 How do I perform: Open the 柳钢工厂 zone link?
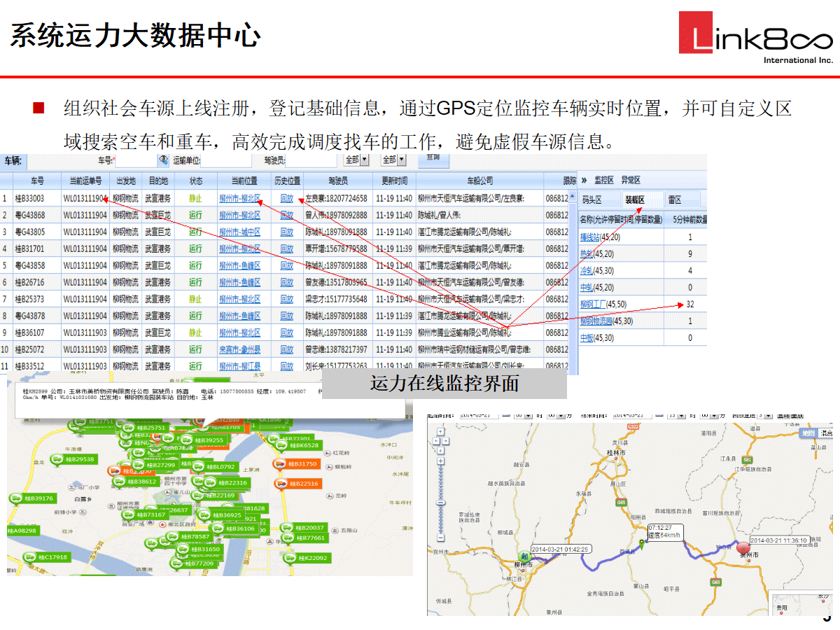pyautogui.click(x=593, y=304)
